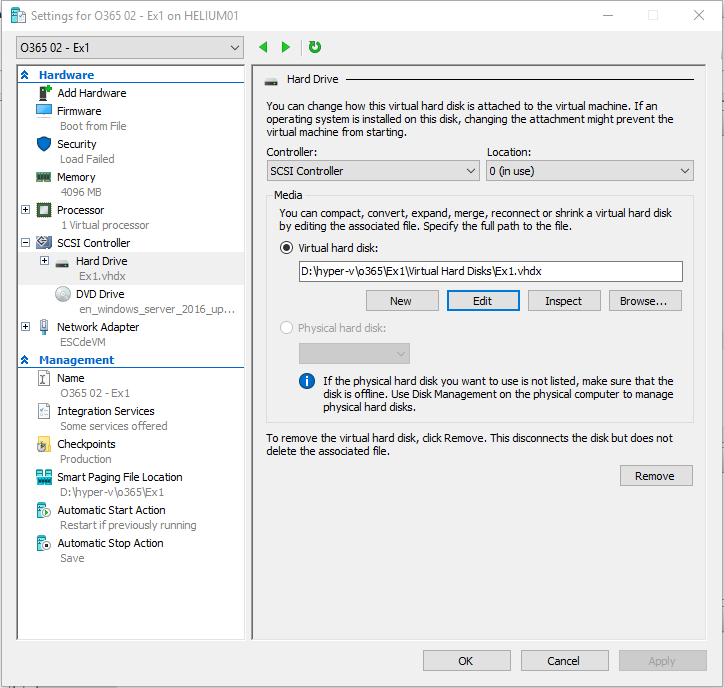
Task: Click the Checkpoints icon
Action: (43, 444)
